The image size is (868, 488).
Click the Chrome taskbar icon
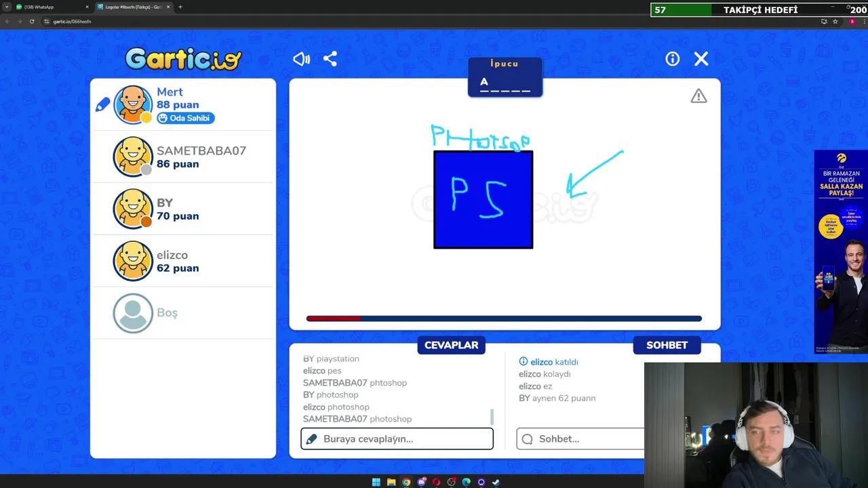(406, 482)
